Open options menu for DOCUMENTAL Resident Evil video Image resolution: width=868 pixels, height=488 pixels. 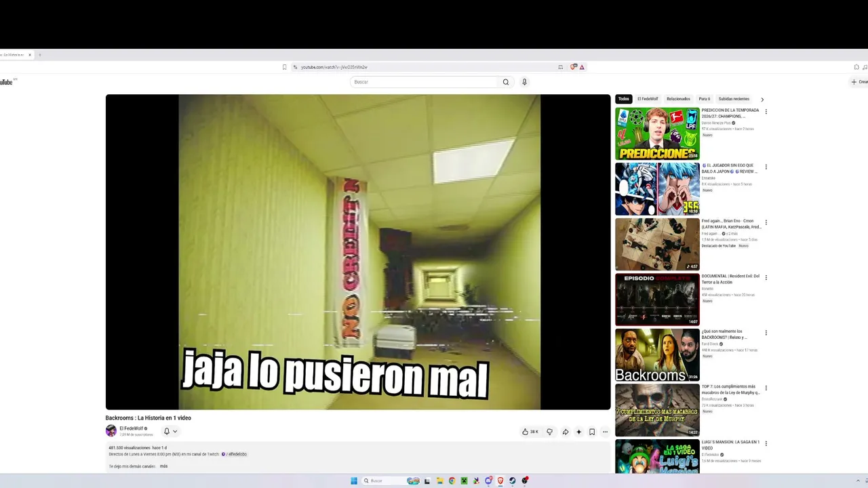[766, 278]
